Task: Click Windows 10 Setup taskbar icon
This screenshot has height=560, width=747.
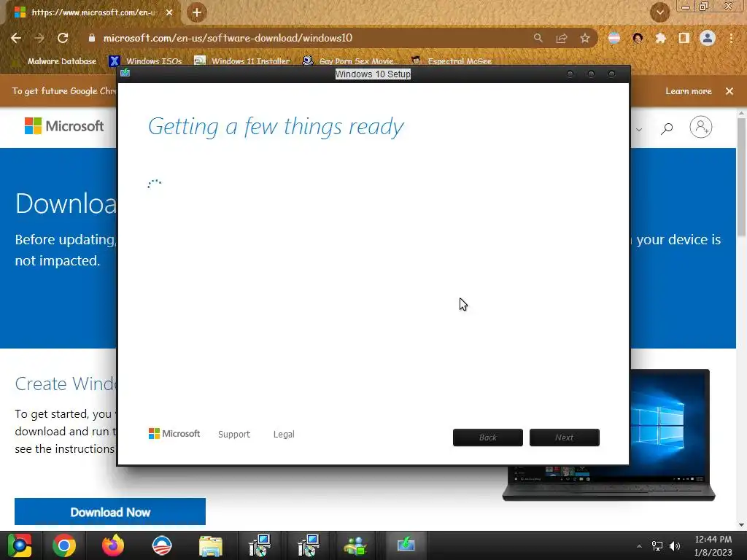Action: pos(406,545)
